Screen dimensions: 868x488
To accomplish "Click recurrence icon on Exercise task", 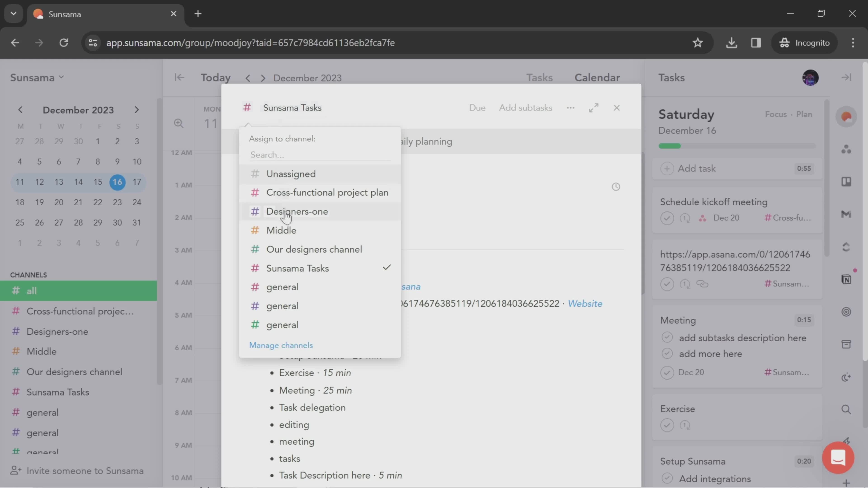I will (x=685, y=425).
